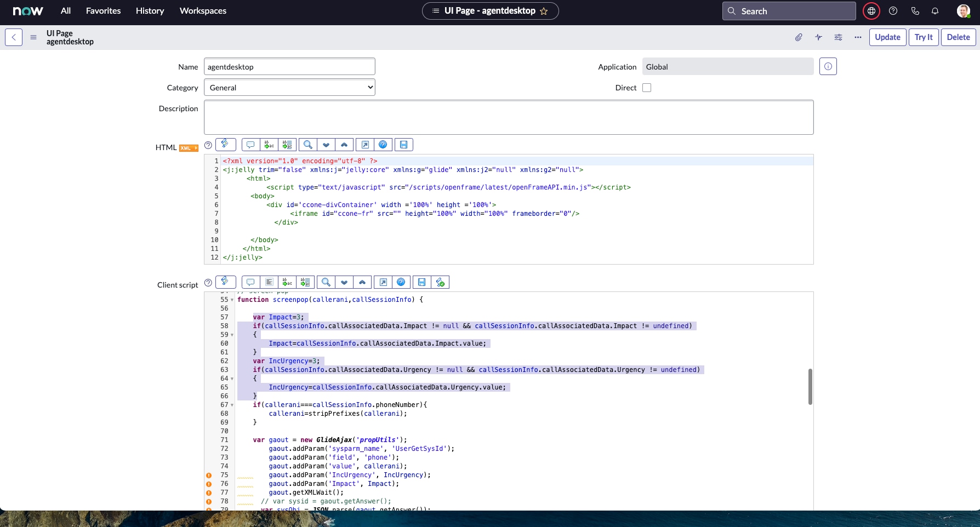
Task: Open the notifications bell
Action: click(935, 11)
